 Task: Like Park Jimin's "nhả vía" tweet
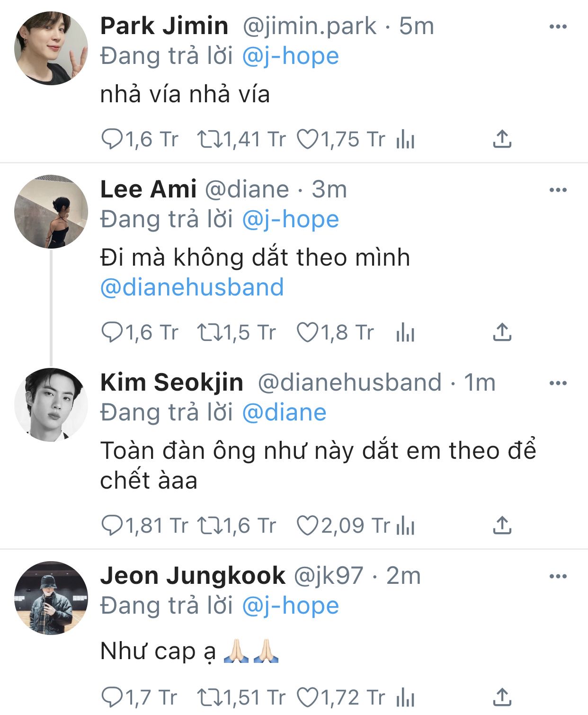pos(308,140)
